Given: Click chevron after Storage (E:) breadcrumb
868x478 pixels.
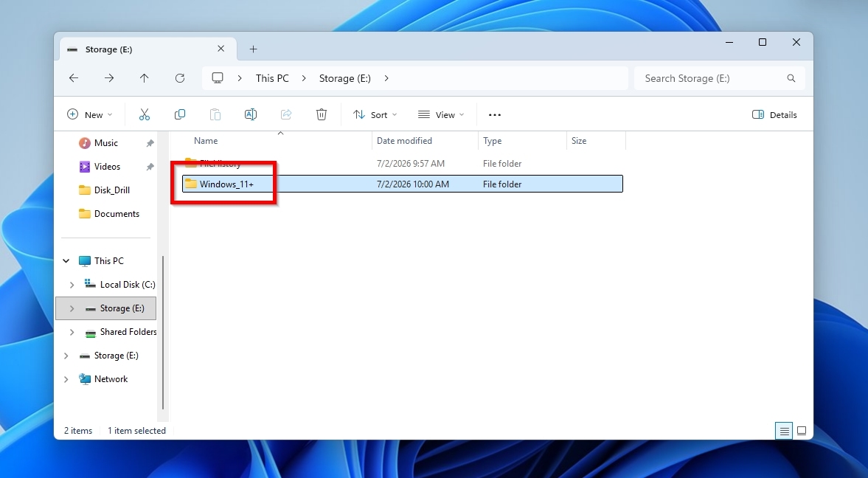Looking at the screenshot, I should 386,78.
